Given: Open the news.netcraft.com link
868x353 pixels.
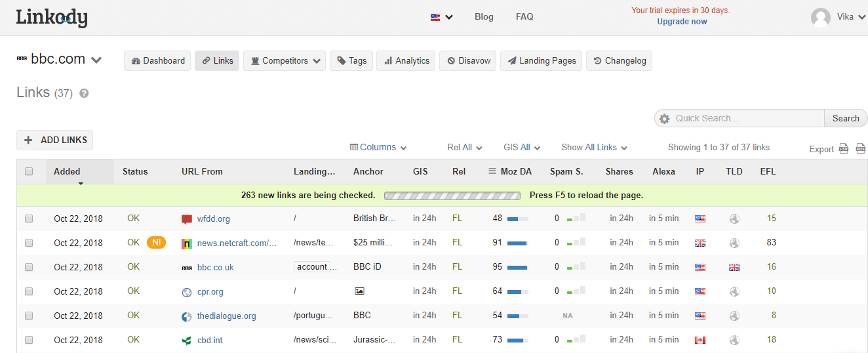Looking at the screenshot, I should [237, 243].
